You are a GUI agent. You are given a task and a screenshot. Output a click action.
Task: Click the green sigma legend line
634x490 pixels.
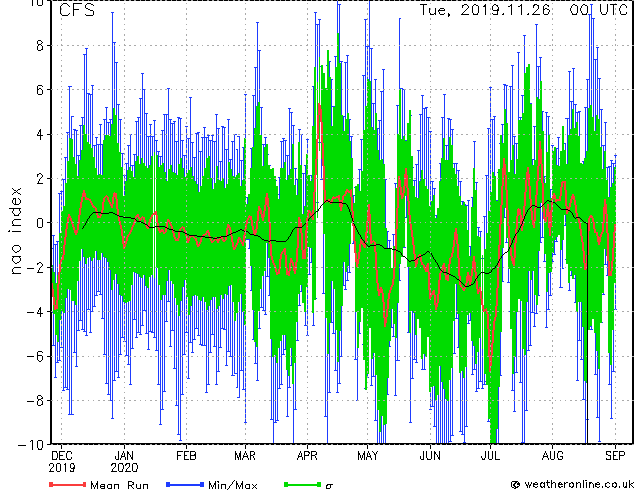pyautogui.click(x=303, y=484)
